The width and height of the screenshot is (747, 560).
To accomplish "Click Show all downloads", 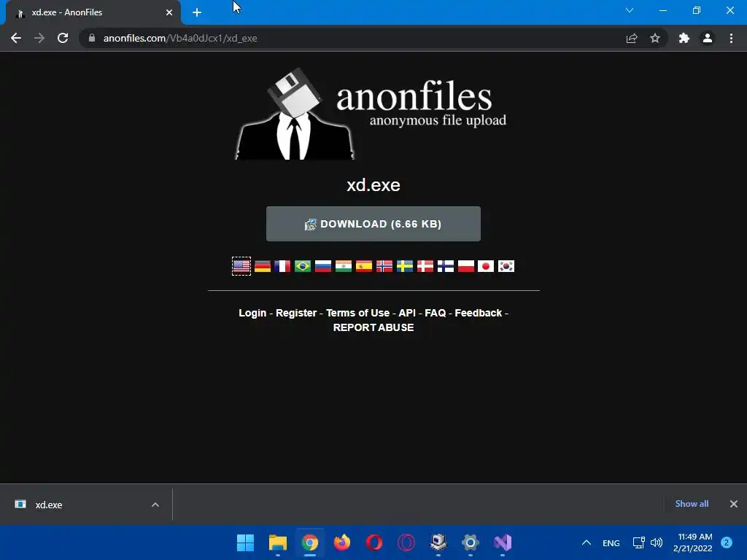I will tap(692, 504).
